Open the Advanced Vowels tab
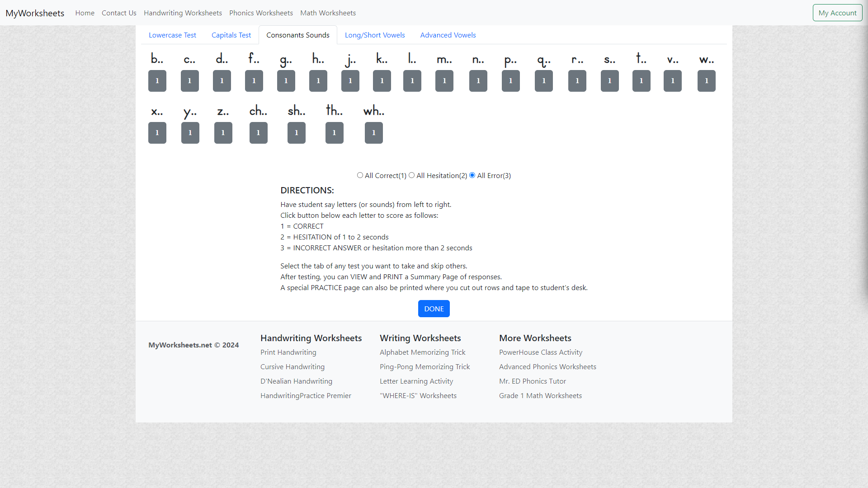Screen dimensions: 868x488 448,35
